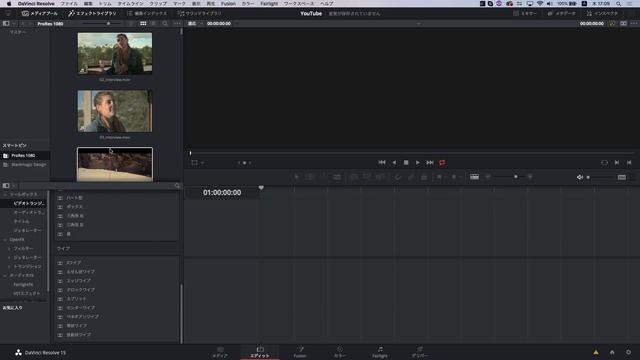
Task: Click the Add marker icon
Action: [x=454, y=177]
